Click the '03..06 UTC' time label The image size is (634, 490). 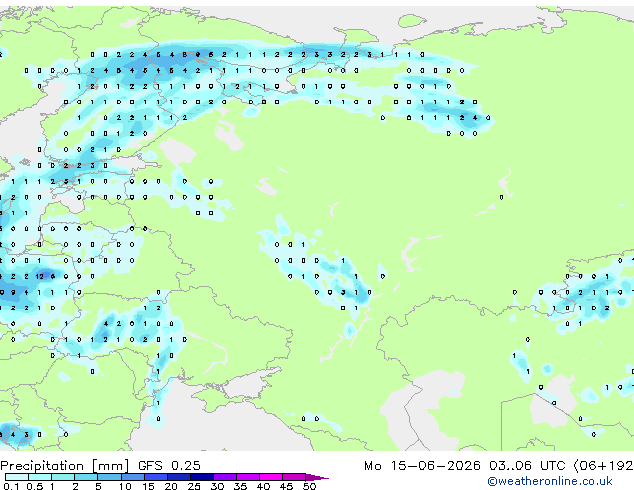pos(526,466)
